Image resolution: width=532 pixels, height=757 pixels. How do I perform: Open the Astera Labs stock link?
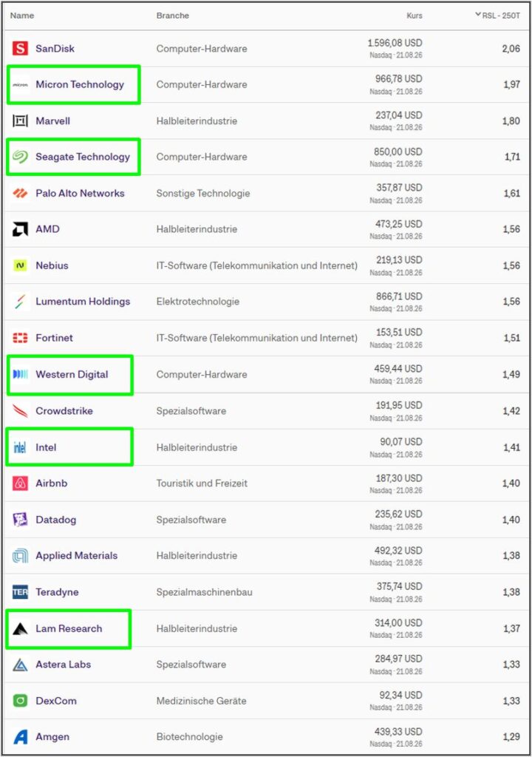tap(64, 665)
